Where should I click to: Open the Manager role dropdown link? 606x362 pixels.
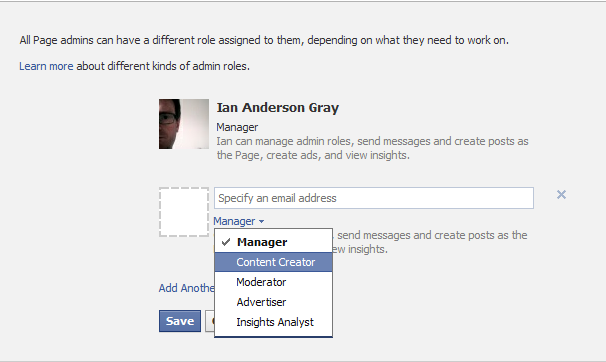click(238, 221)
